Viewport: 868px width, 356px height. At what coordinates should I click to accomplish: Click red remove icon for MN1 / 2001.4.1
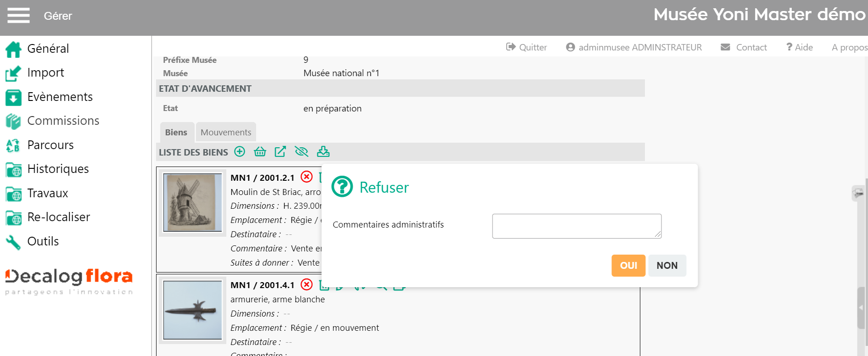point(307,285)
